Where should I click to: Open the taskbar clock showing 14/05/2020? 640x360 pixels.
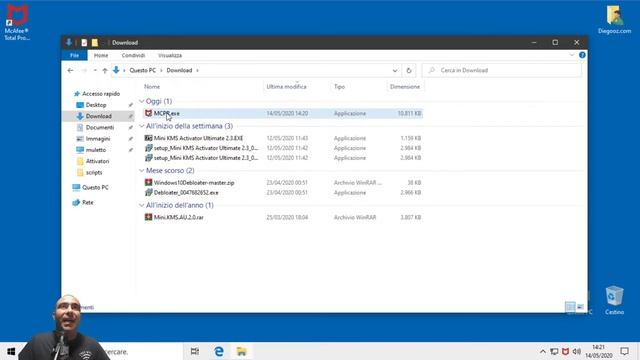[x=599, y=351]
